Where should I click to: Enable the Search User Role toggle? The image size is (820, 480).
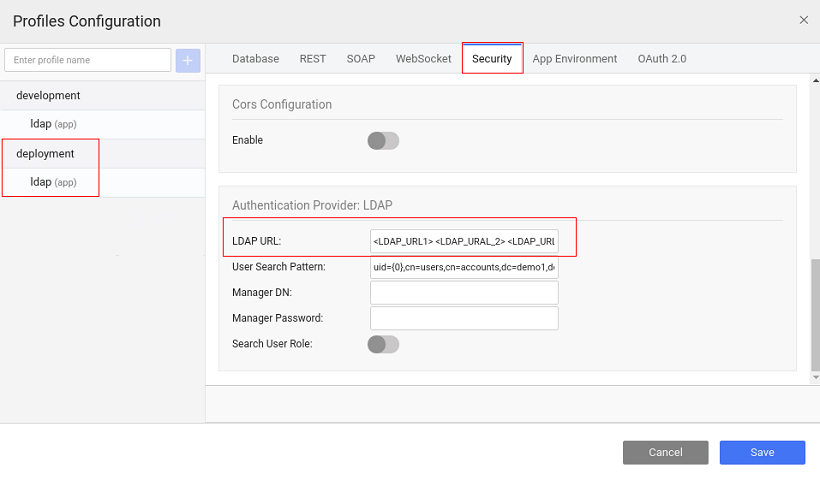point(383,345)
